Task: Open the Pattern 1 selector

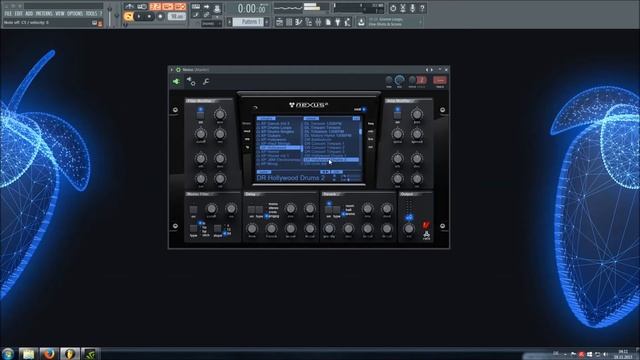Action: tap(248, 22)
